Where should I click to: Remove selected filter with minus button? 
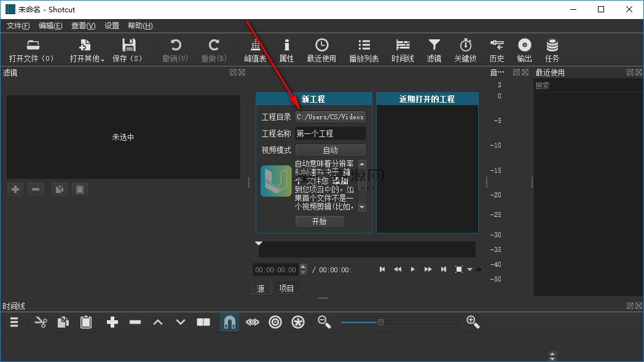click(35, 189)
